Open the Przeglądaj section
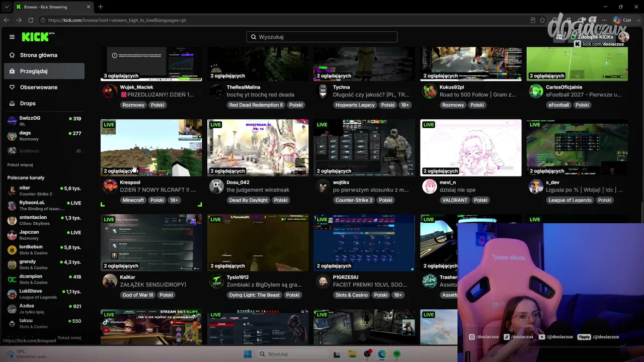The height and width of the screenshot is (362, 644). pyautogui.click(x=44, y=71)
